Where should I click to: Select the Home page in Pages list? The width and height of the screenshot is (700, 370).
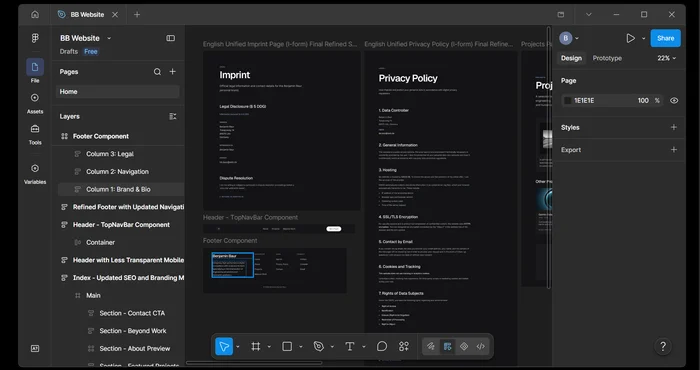click(x=118, y=91)
